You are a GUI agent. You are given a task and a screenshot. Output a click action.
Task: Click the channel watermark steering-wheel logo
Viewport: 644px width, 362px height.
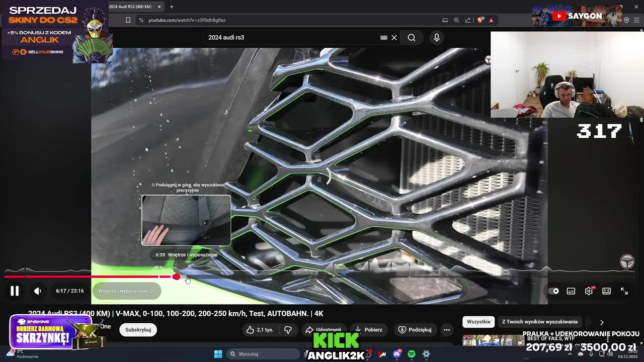pyautogui.click(x=626, y=261)
